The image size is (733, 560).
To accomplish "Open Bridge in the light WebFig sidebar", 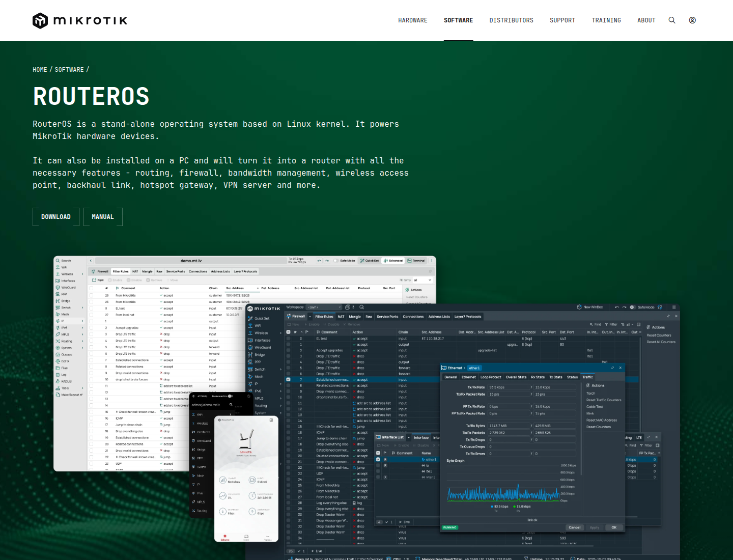I will 64,301.
